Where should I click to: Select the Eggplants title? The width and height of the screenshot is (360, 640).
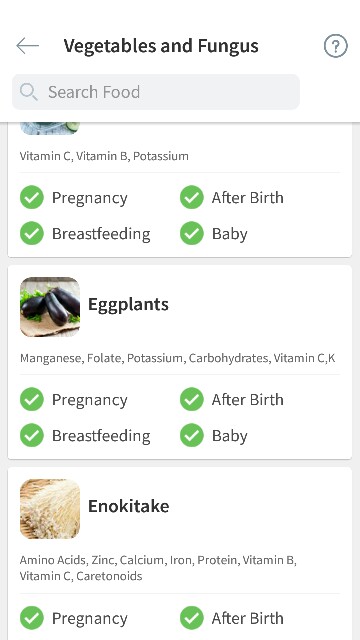click(128, 304)
